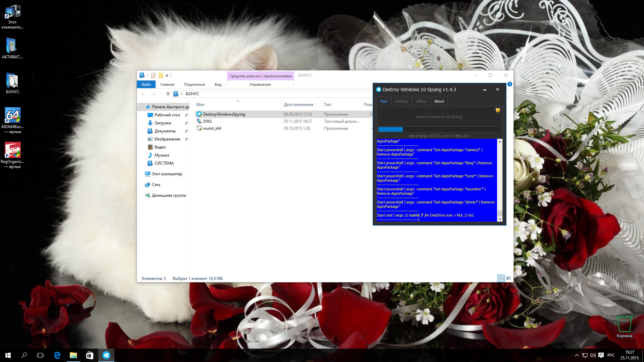This screenshot has width=644, height=362.
Task: Click the Explorer Forward arrow
Action: tap(153, 94)
